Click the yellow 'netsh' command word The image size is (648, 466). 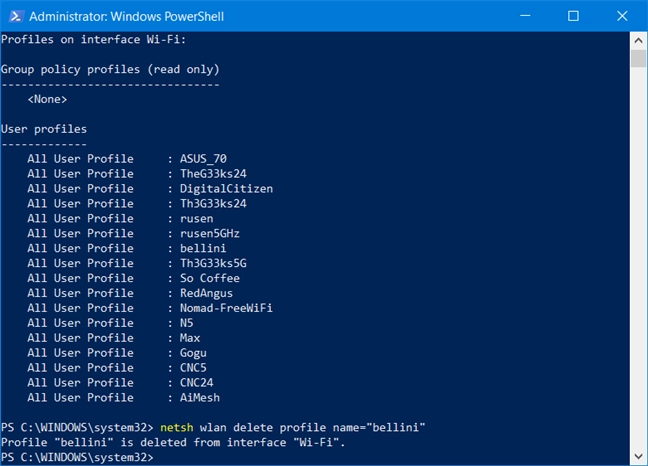point(176,428)
